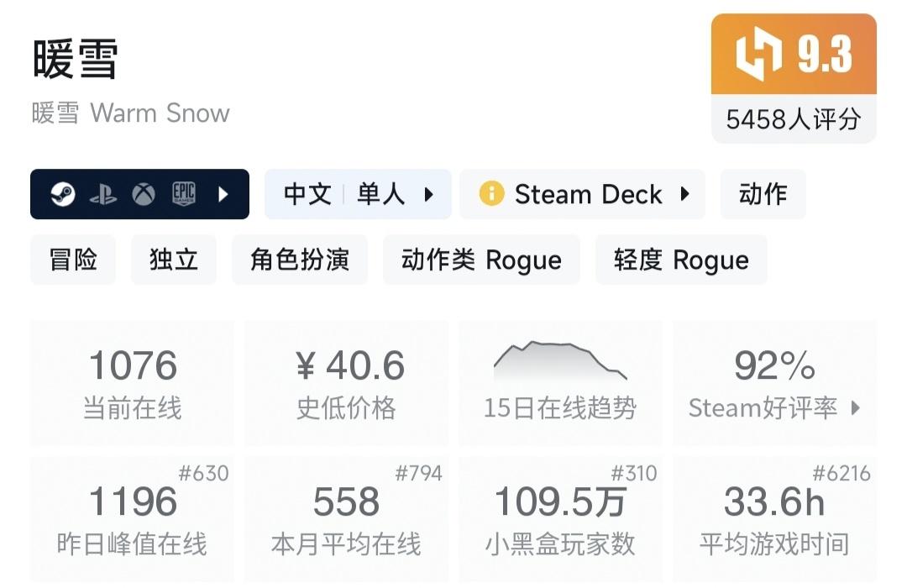Open the 小黑盒玩家数 stat card
The height and width of the screenshot is (588, 907).
pyautogui.click(x=560, y=518)
